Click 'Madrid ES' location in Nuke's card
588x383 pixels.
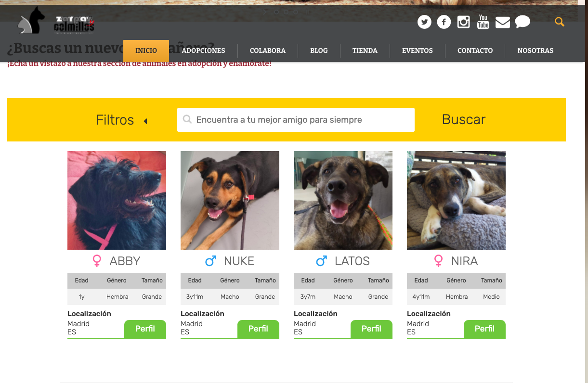coord(192,328)
